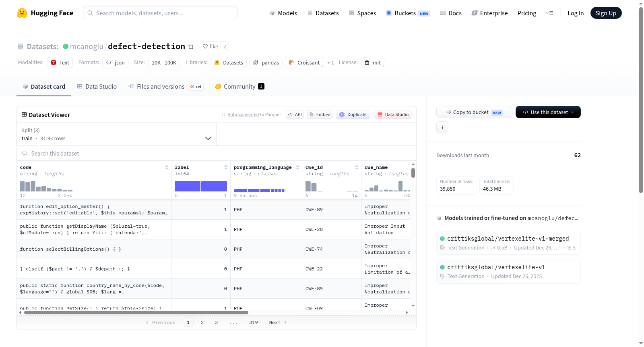
Task: Click the Hugging Face logo icon
Action: coord(22,13)
